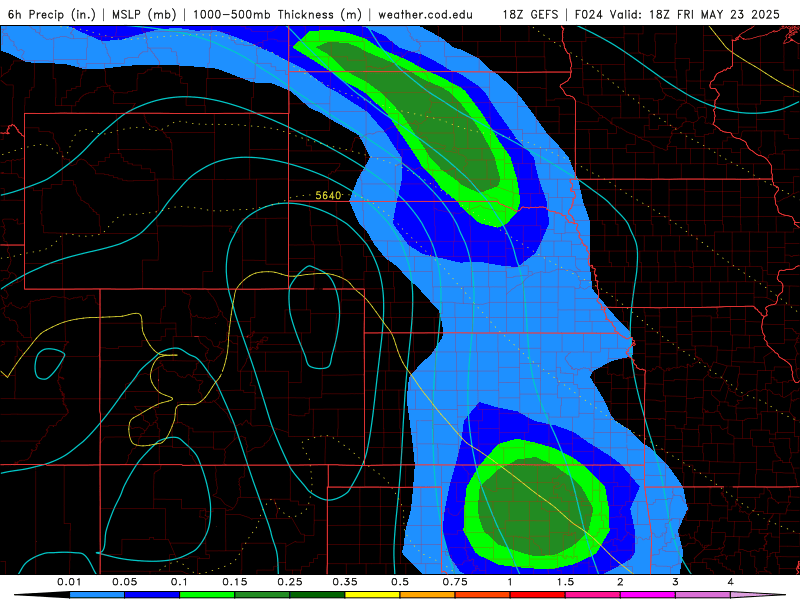
Task: Select the dark green 0.25–0.35 legend swatch
Action: point(317,595)
